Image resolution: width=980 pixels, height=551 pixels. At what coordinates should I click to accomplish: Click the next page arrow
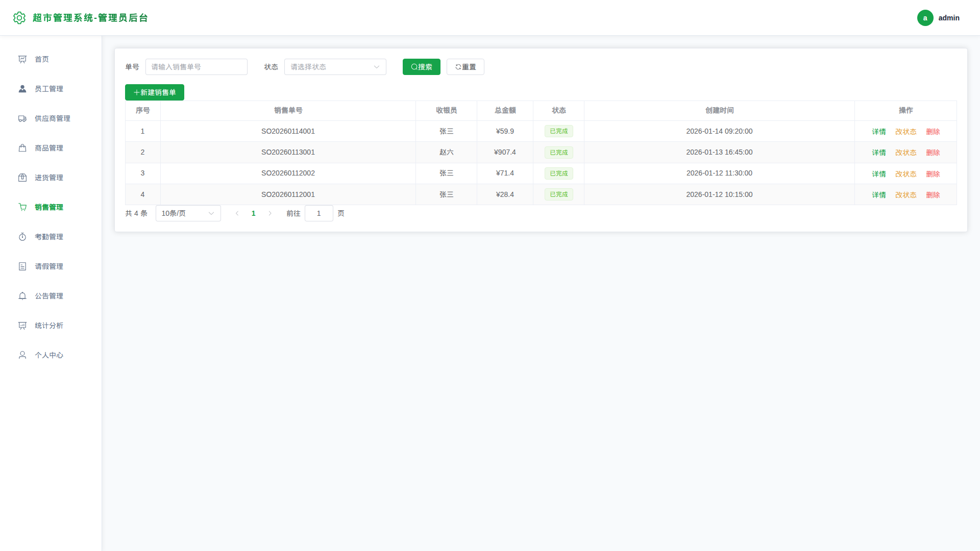click(270, 213)
